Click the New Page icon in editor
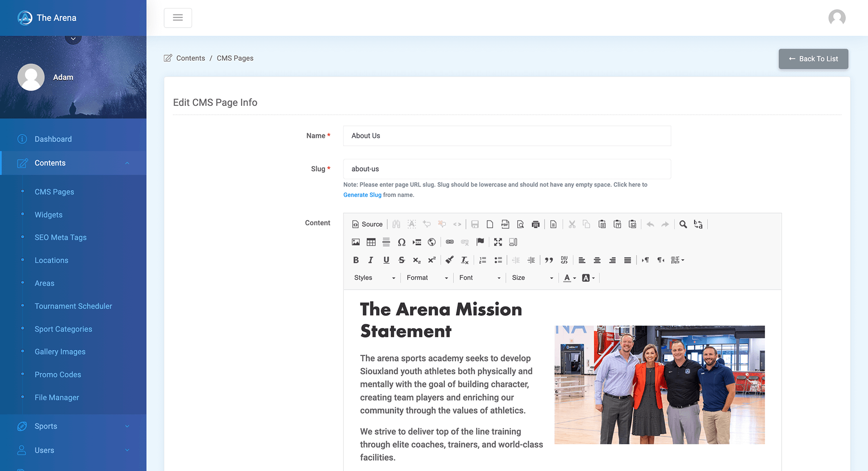The image size is (868, 471). 490,224
